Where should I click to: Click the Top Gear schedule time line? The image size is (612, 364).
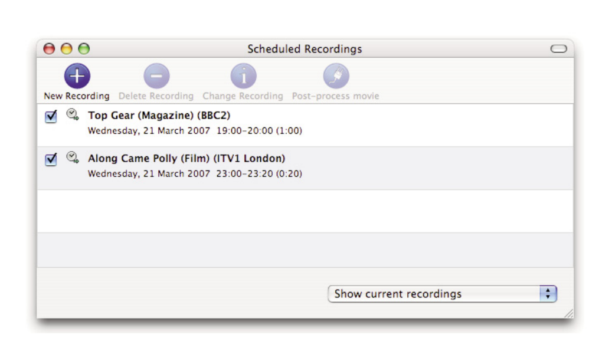coord(195,131)
